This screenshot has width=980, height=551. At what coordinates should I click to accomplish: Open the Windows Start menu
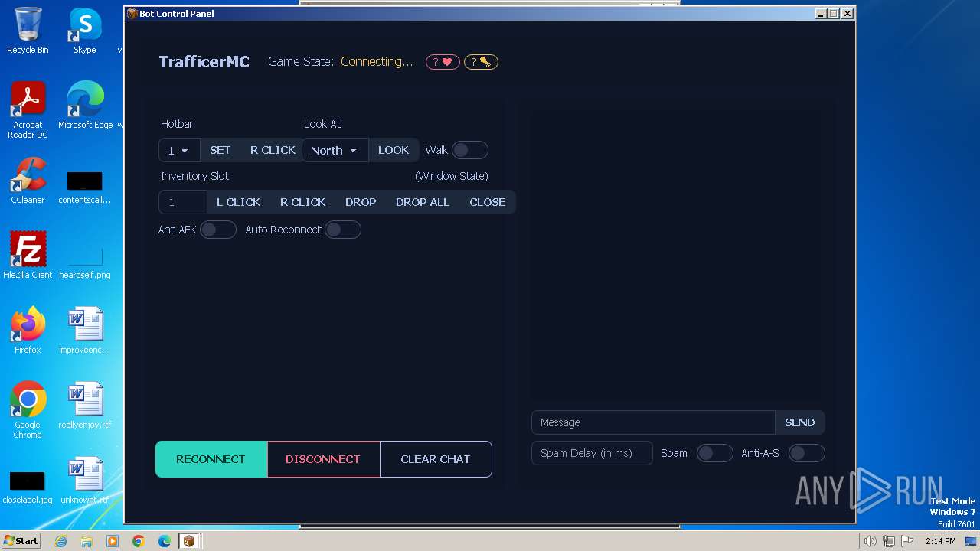tap(21, 541)
